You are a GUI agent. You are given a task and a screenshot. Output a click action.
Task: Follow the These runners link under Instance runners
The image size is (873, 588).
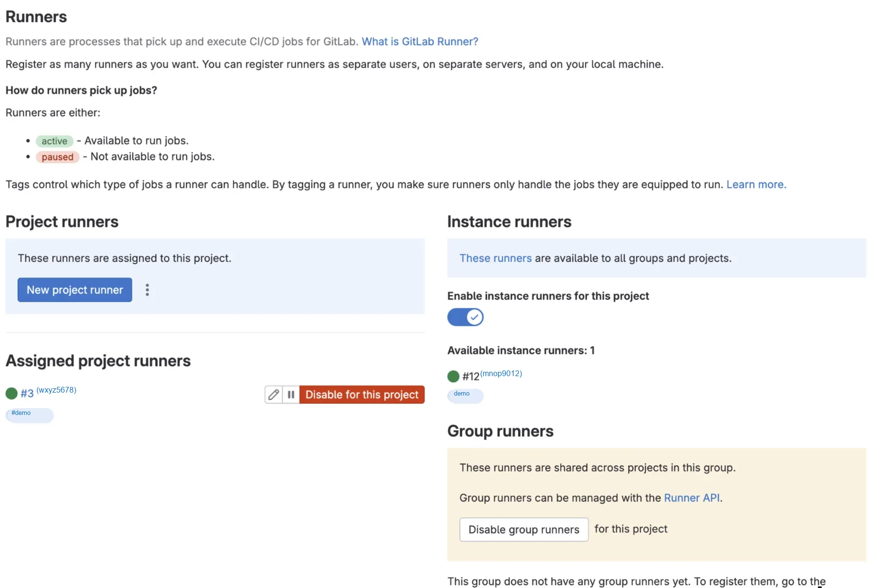[x=496, y=258]
